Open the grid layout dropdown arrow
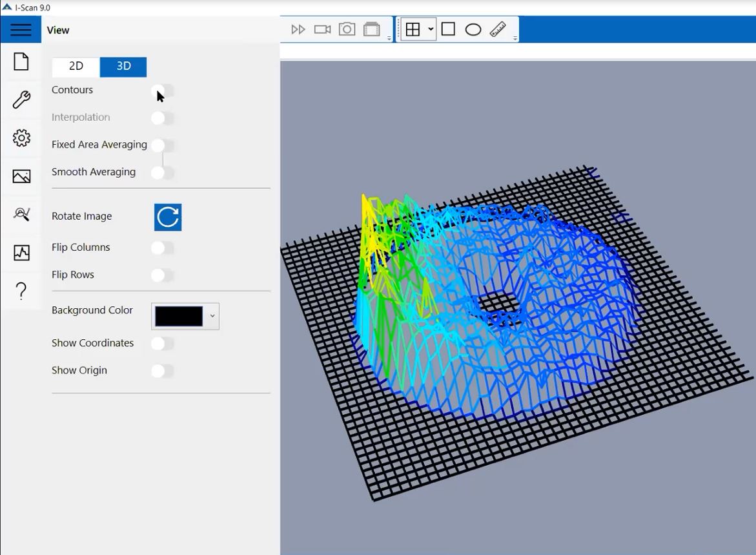The image size is (756, 555). click(431, 30)
